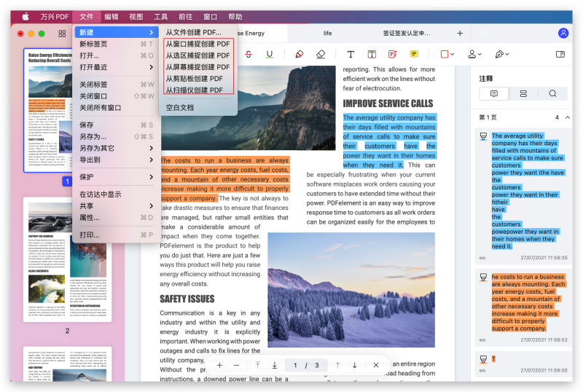Viewport: 583px width, 392px height.
Task: Open the shape rectangle dropdown
Action: [447, 54]
